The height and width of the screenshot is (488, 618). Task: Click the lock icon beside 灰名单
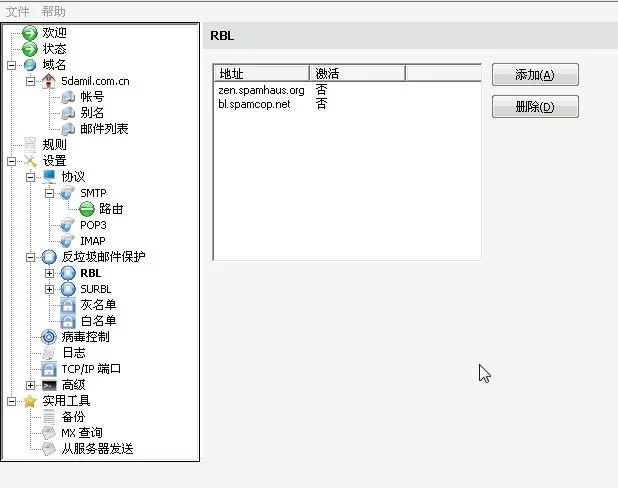(x=68, y=305)
